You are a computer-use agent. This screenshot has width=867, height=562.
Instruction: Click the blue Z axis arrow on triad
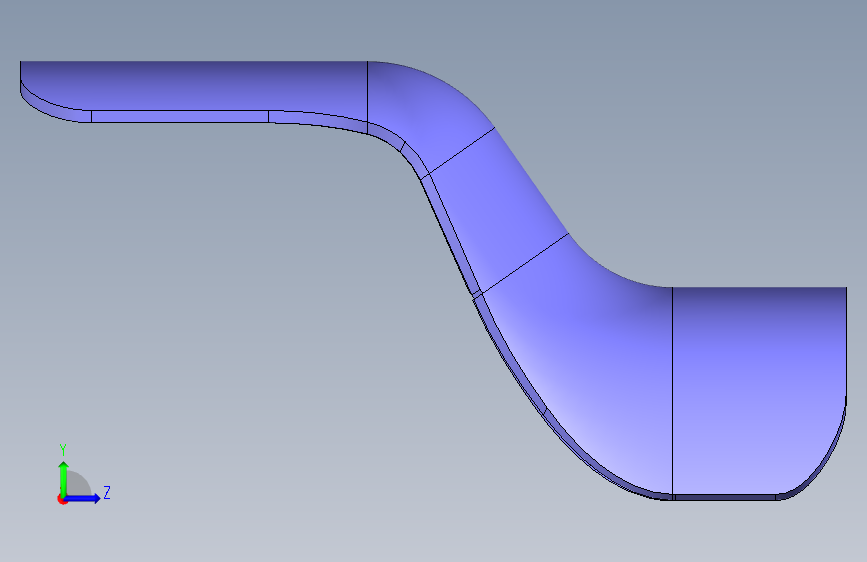point(83,498)
